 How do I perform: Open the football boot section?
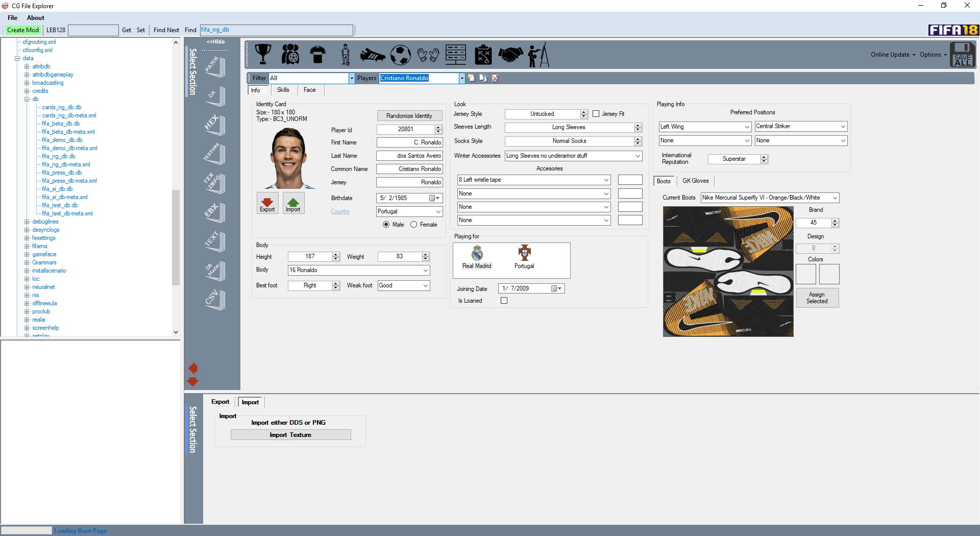tap(373, 55)
